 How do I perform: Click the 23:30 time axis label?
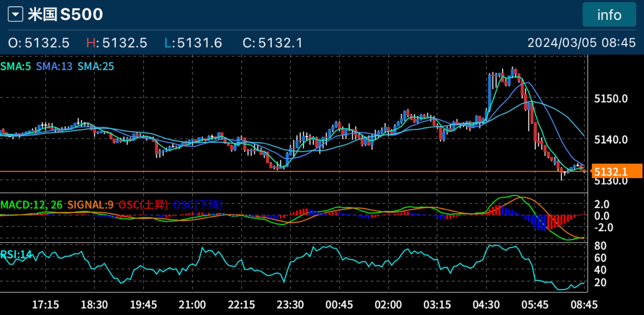click(290, 304)
